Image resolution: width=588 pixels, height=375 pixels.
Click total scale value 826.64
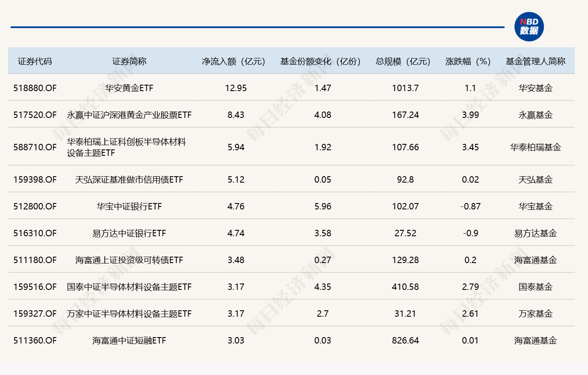pos(405,341)
